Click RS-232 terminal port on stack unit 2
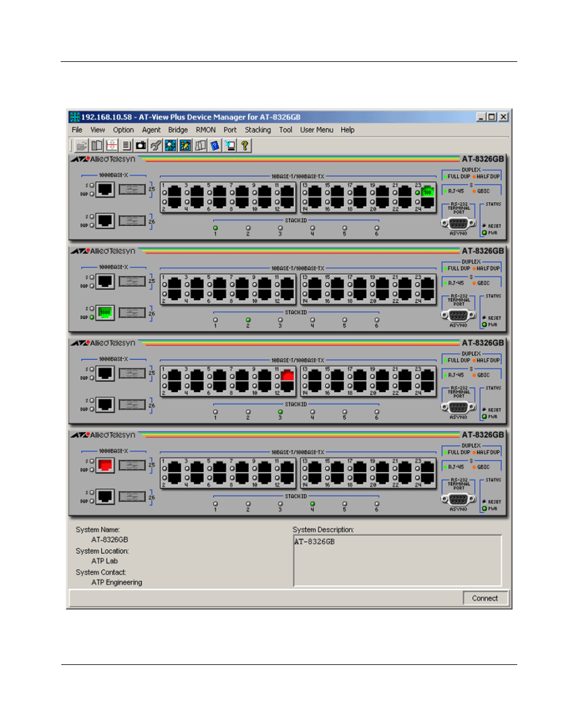562x728 pixels. tap(458, 315)
